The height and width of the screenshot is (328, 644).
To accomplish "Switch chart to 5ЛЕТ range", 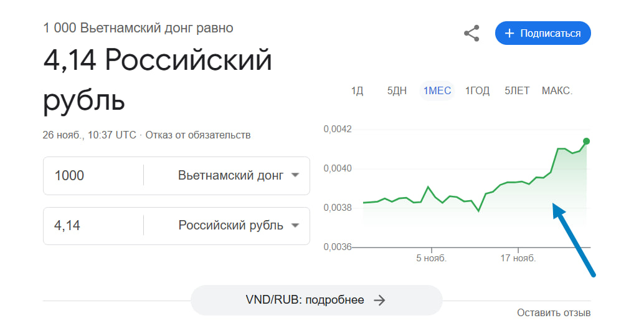I will (517, 91).
